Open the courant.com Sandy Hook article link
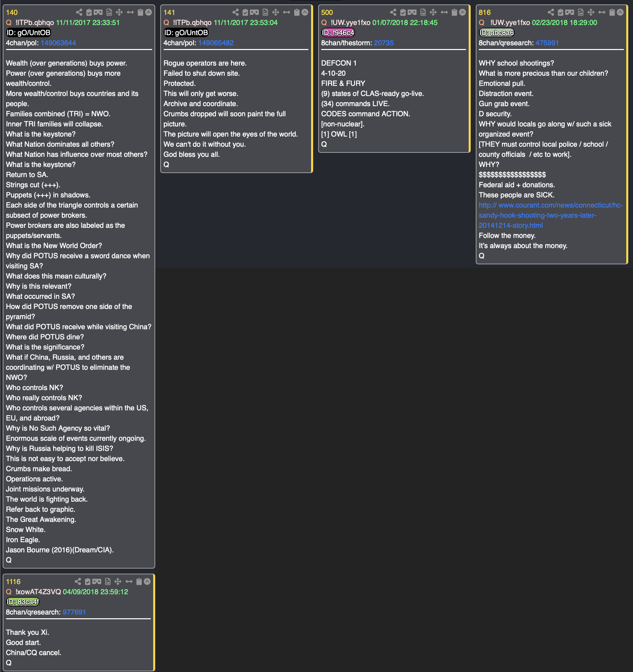633x672 pixels. tap(550, 215)
